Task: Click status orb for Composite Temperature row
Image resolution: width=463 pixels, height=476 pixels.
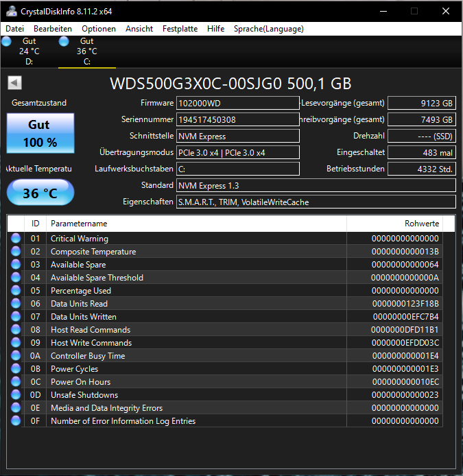Action: (16, 251)
